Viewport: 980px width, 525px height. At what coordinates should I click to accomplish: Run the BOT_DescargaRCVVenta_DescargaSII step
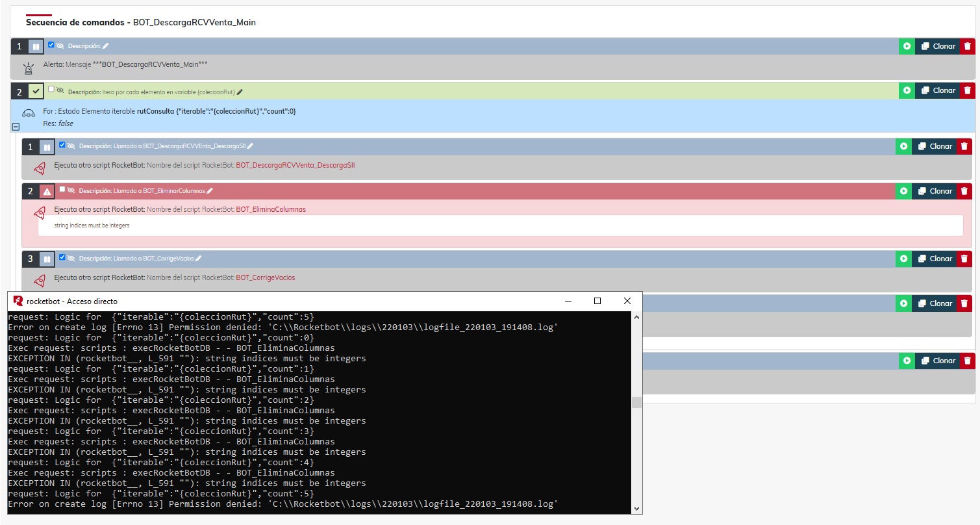903,147
